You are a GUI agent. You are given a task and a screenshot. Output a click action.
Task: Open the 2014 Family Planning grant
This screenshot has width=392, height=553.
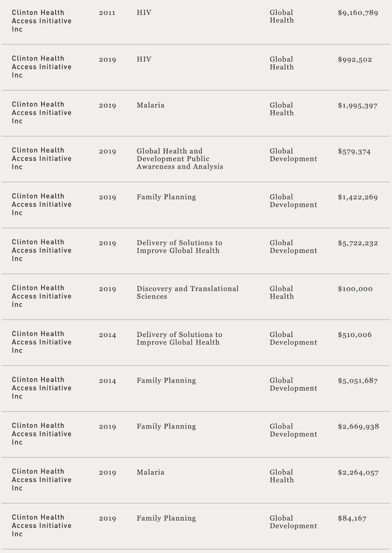point(196,388)
